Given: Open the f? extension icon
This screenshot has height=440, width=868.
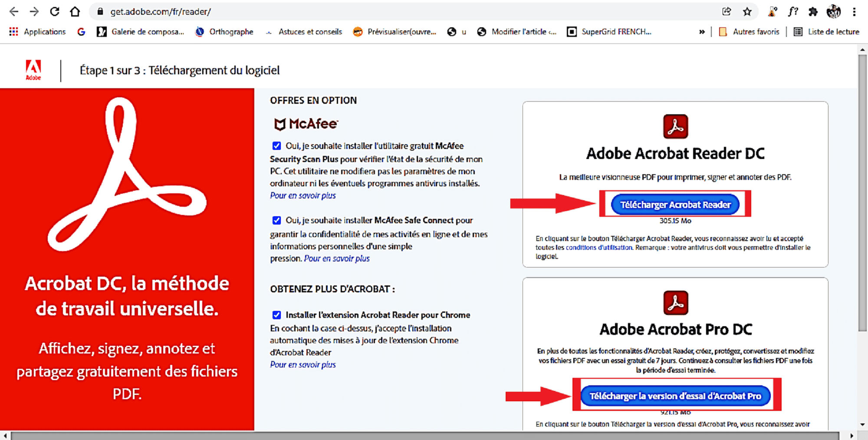Looking at the screenshot, I should (x=793, y=12).
